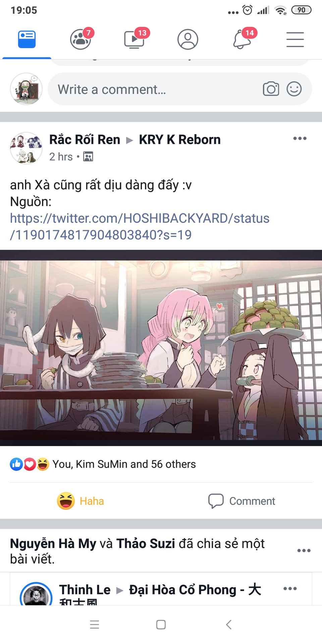Open the KRY K Reborn group
322x644 pixels.
tap(180, 140)
